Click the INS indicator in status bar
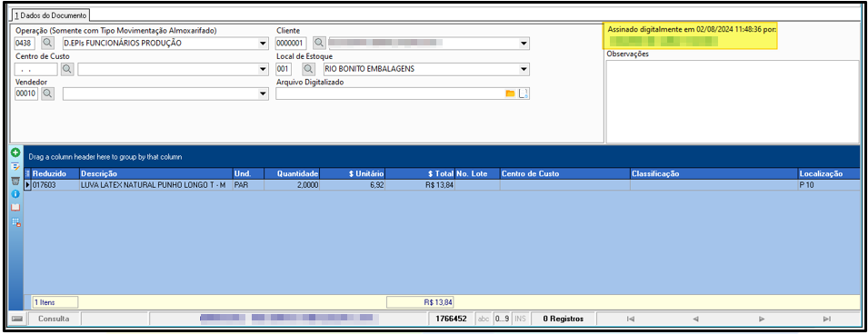Image resolution: width=868 pixels, height=334 pixels. (x=521, y=319)
